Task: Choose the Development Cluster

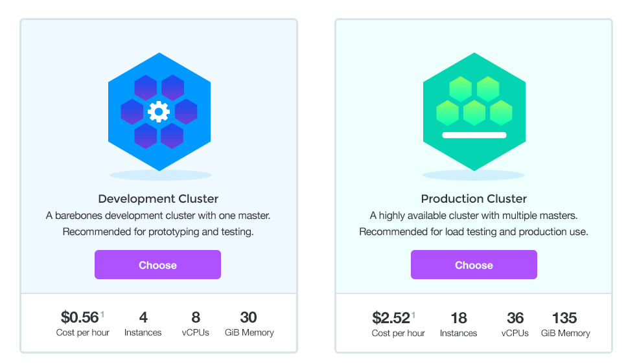Action: point(157,265)
